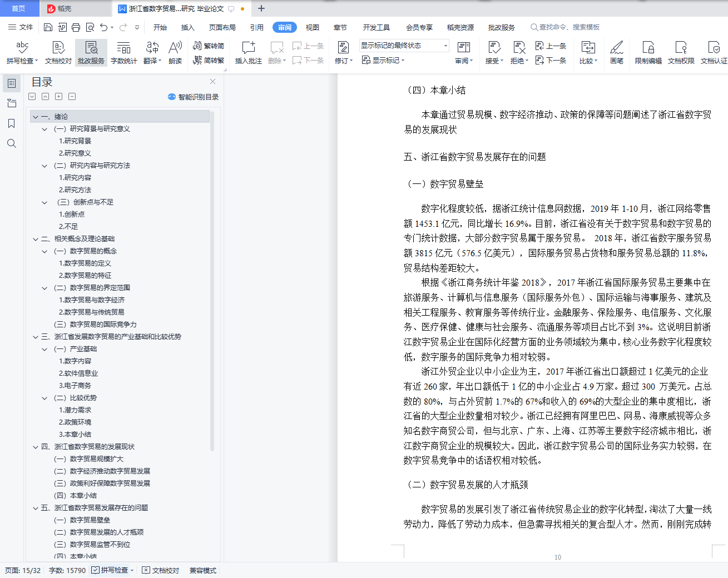Screen dimensions: 728x578
Task: Convert text with 繁转简
Action: [209, 46]
